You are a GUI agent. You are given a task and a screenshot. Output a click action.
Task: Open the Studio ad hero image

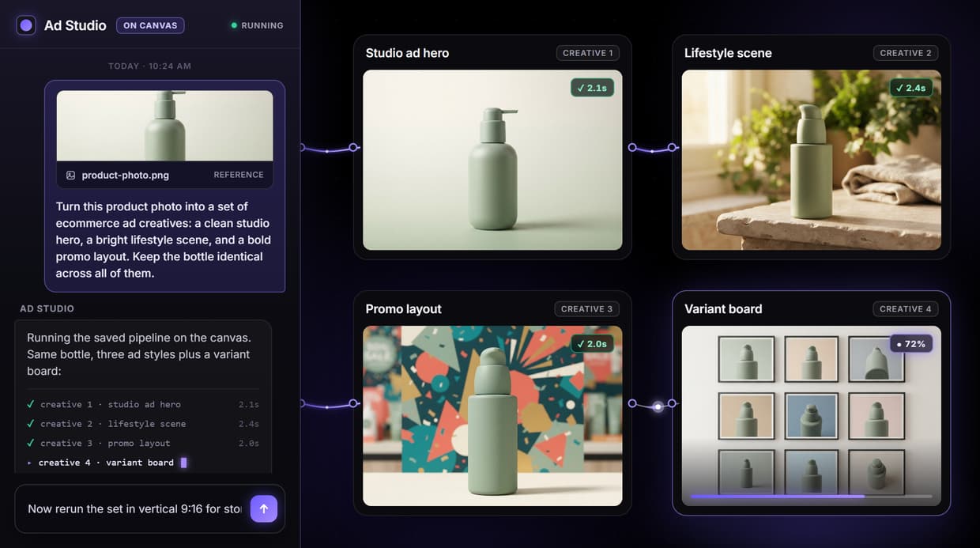492,160
